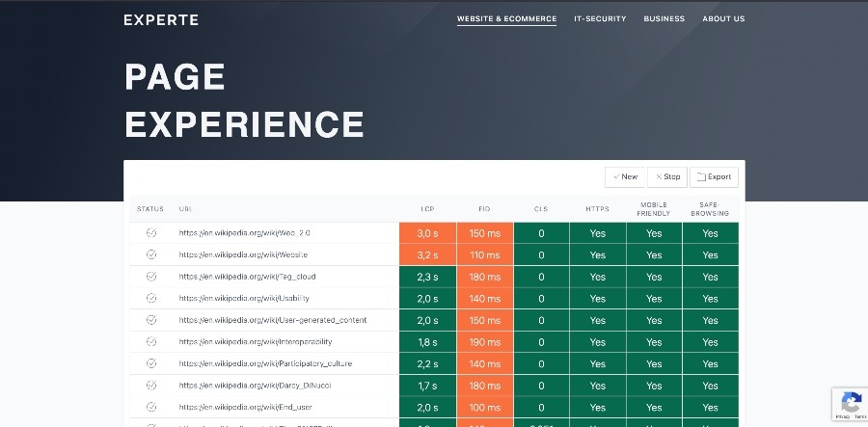Sort by the HTTPS column header
This screenshot has width=868, height=427.
click(x=597, y=209)
